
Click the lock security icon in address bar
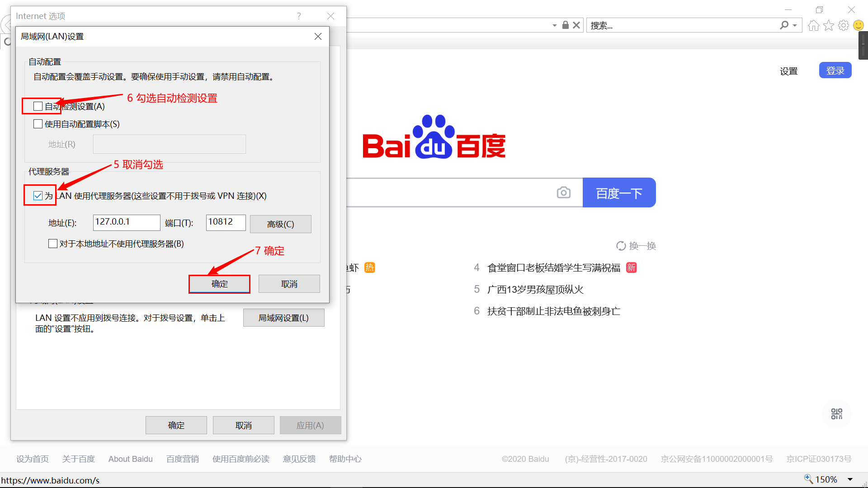(x=565, y=25)
